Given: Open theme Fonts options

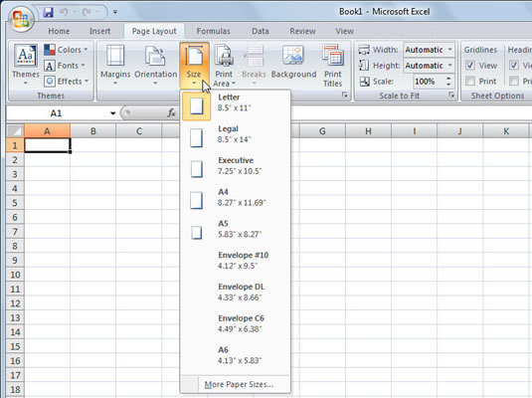Looking at the screenshot, I should point(65,66).
